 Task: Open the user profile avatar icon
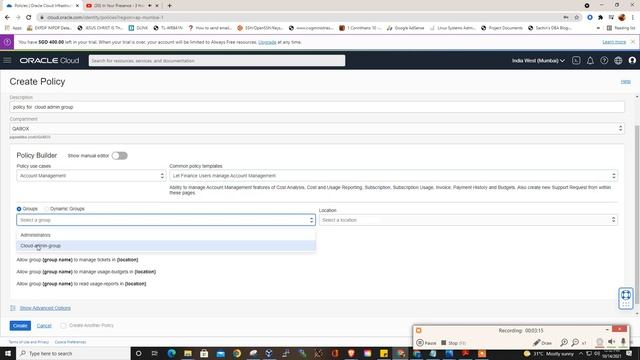632,60
